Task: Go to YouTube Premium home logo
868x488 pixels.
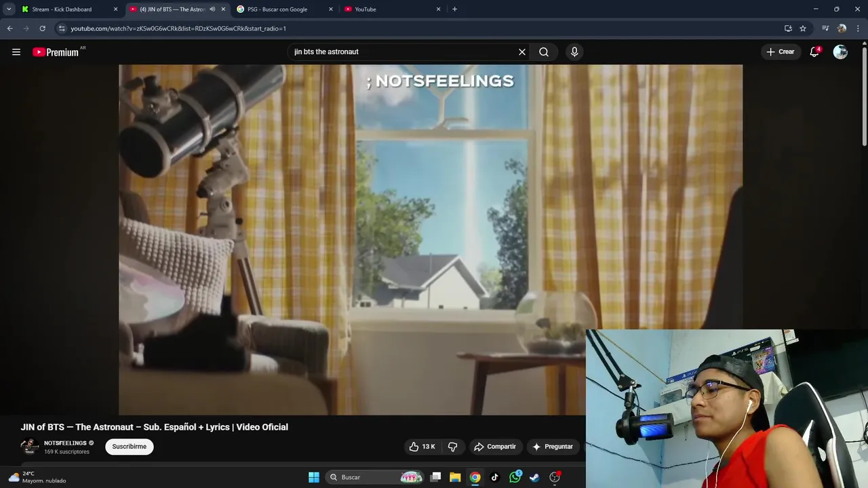Action: (56, 52)
